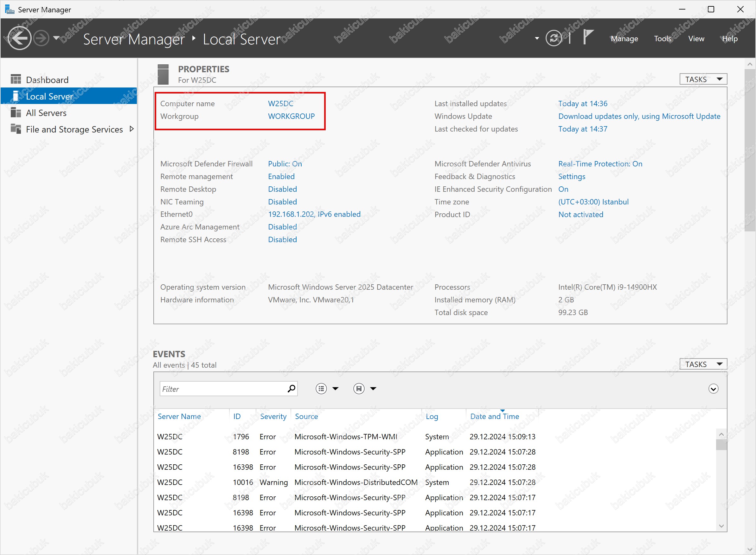Click the File and Storage Services icon
Screen dimensions: 756x555
(16, 129)
